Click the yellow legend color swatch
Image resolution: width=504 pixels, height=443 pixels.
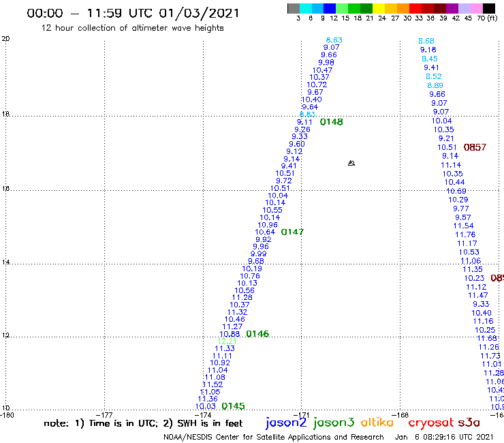pos(378,8)
